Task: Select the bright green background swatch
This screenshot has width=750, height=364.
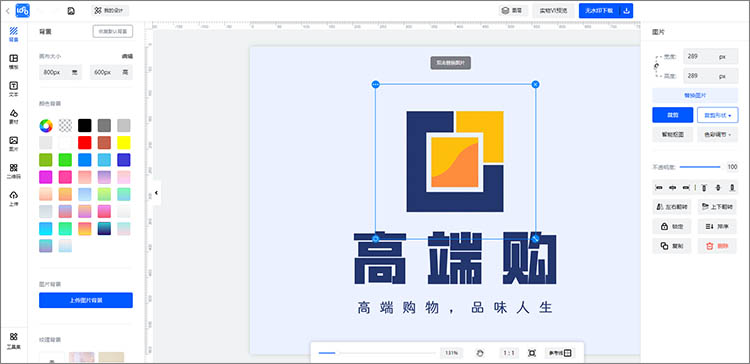Action: tap(66, 160)
